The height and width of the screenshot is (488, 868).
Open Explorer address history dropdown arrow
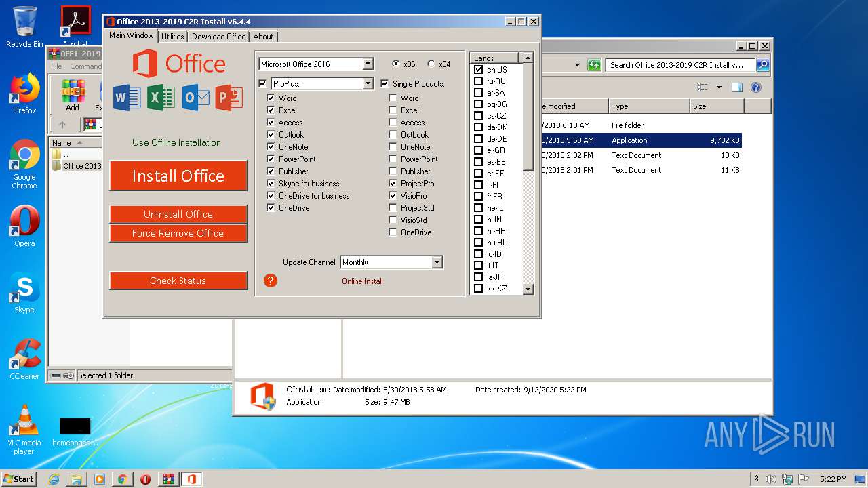pyautogui.click(x=577, y=65)
